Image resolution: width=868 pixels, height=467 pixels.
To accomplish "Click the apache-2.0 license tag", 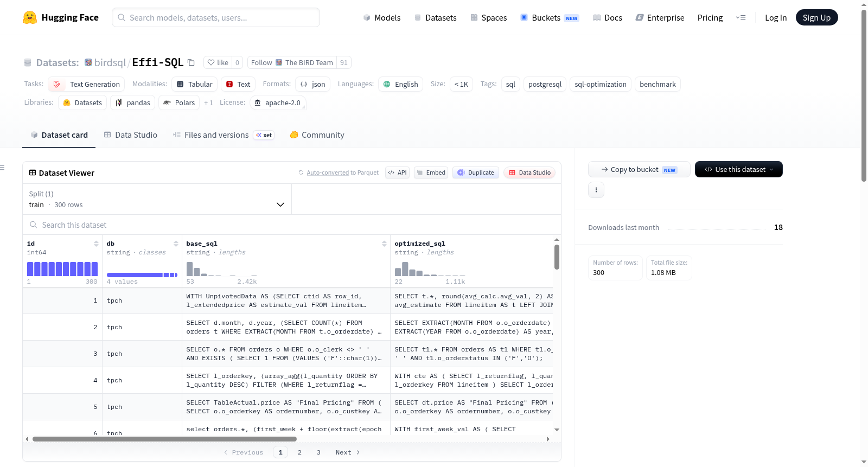I will (x=278, y=103).
